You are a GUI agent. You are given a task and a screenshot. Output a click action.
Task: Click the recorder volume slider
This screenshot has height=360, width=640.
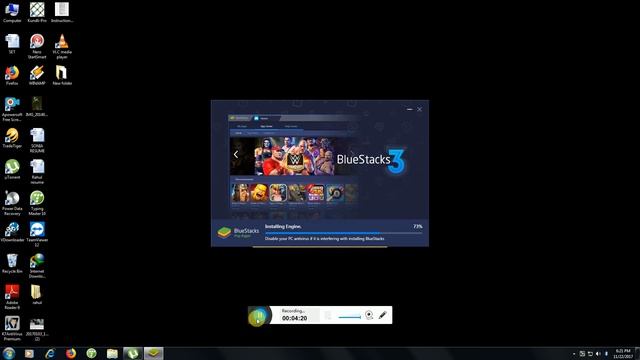[349, 316]
